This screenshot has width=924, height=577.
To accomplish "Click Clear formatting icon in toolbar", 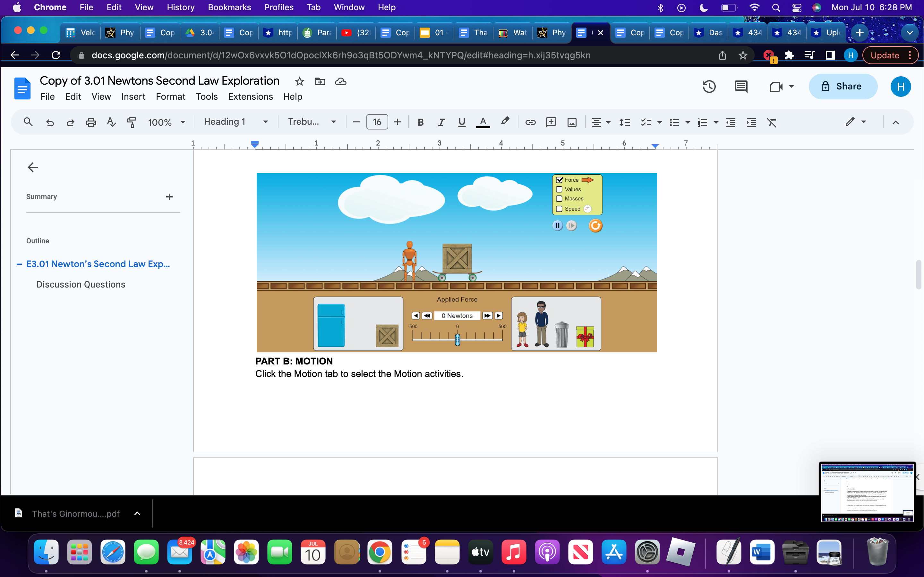I will tap(772, 122).
